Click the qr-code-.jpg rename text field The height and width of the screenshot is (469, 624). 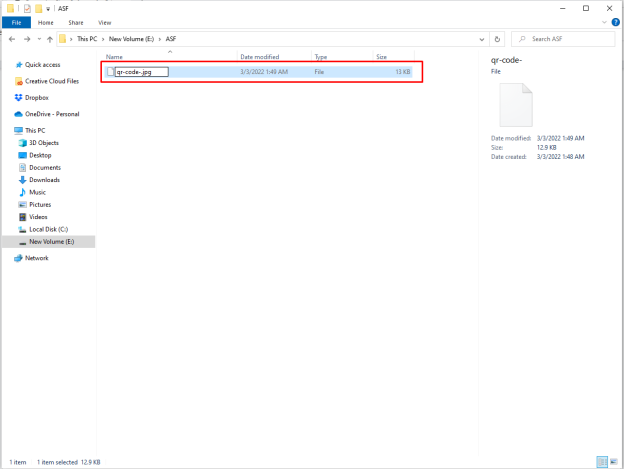[142, 72]
